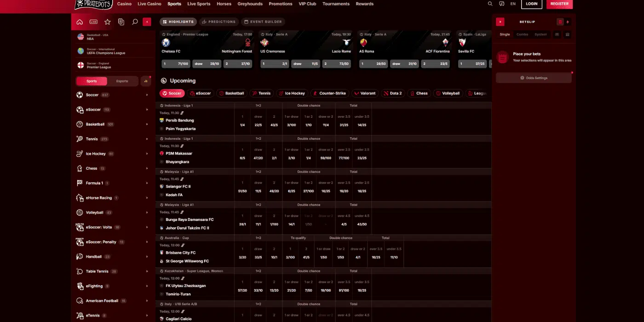Open Live Casino navigation item
This screenshot has width=644, height=322.
click(149, 4)
